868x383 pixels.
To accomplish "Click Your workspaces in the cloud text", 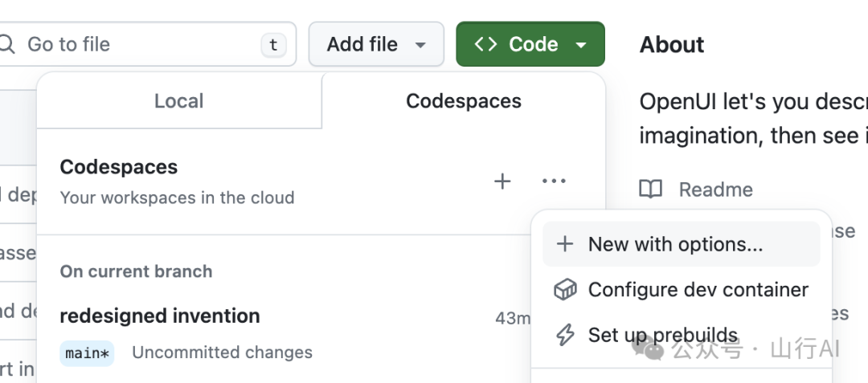I will pyautogui.click(x=177, y=198).
